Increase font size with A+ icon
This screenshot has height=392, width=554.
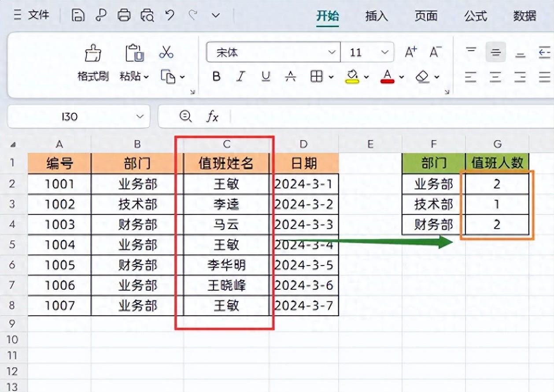411,52
